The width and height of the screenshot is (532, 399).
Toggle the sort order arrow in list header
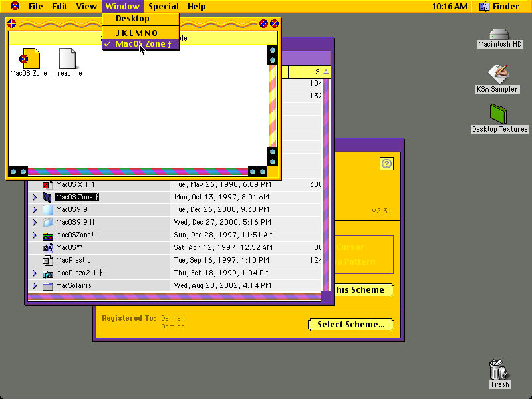[x=326, y=72]
